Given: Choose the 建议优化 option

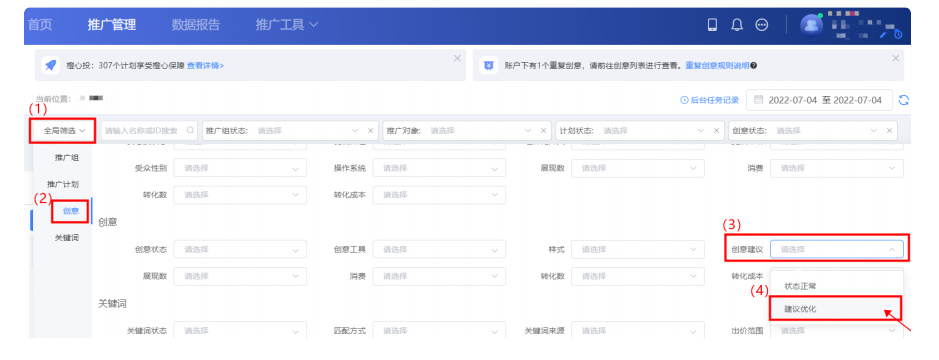Looking at the screenshot, I should click(837, 309).
